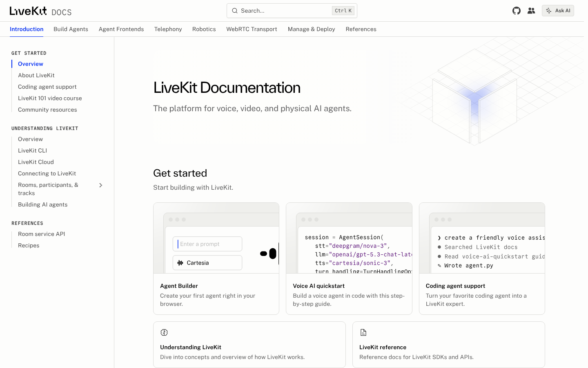Click the Coding agent terminal thumbnail
The width and height of the screenshot is (588, 368).
point(482,238)
